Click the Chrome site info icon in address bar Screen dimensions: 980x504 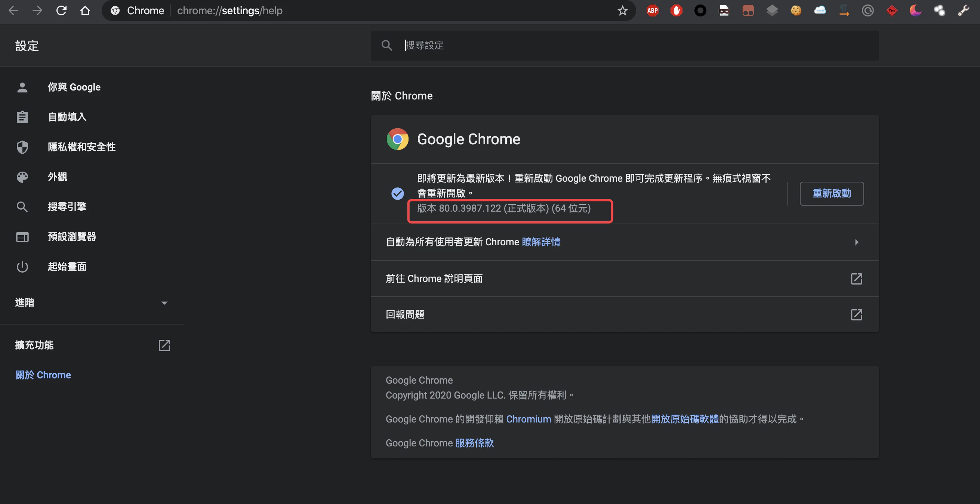tap(115, 11)
